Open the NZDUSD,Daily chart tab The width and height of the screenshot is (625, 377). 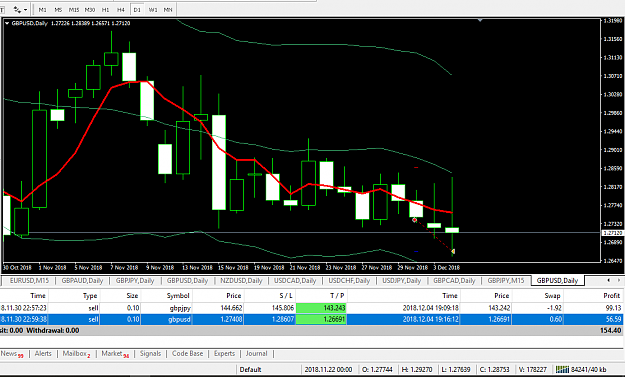tap(241, 281)
